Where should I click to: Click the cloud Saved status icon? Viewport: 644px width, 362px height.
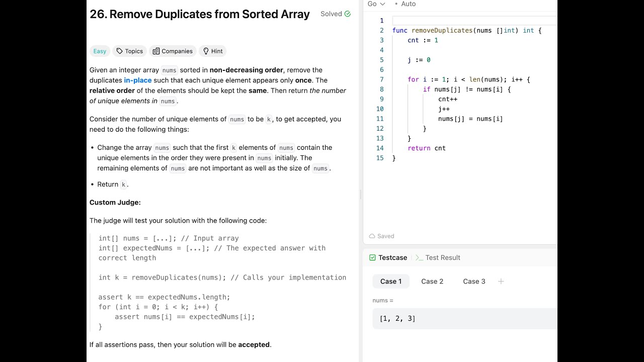tap(372, 236)
